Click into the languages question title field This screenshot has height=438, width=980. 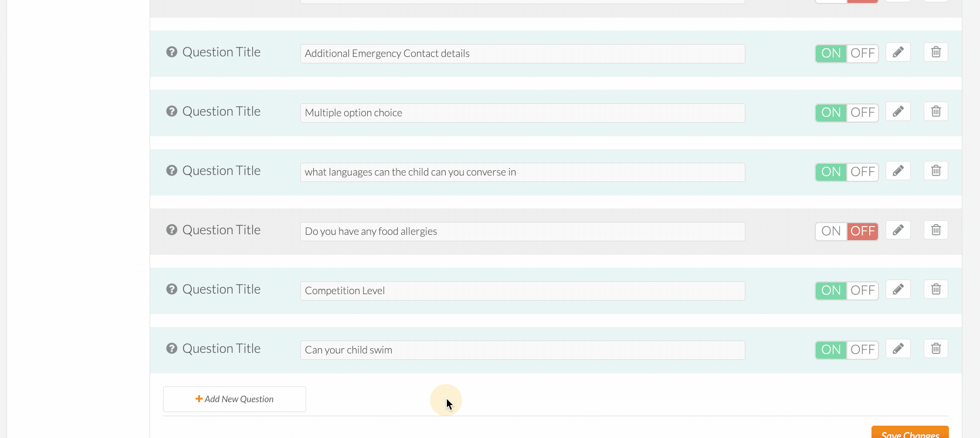[523, 172]
